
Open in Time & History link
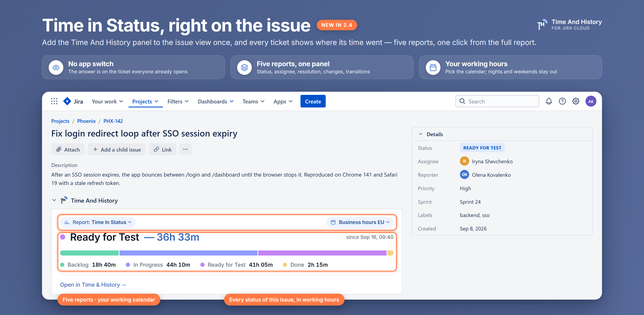click(93, 285)
